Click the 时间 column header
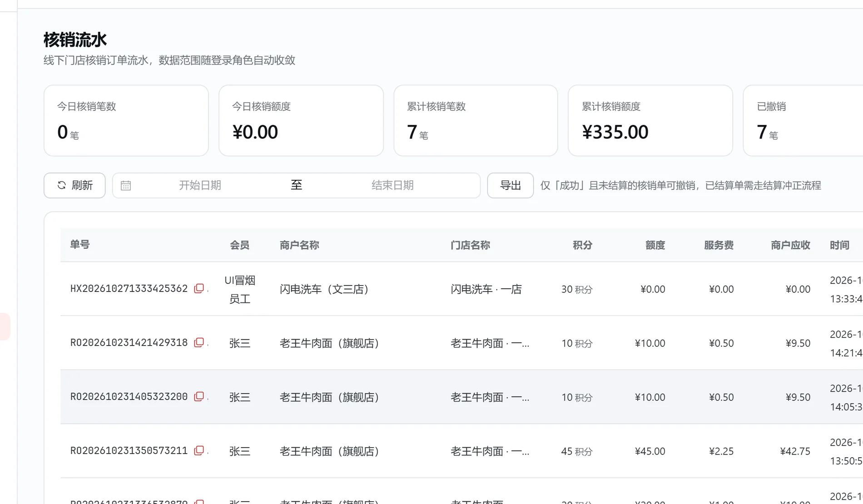This screenshot has width=863, height=504. [x=839, y=245]
